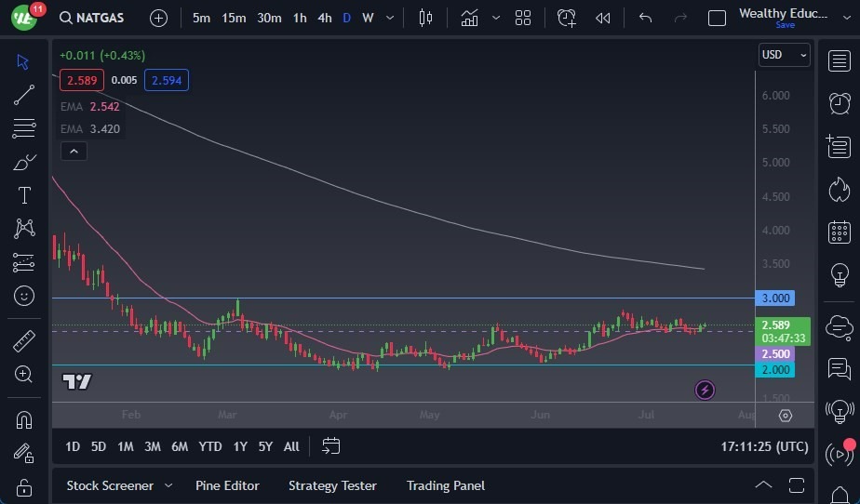Expand the Stock Screener dropdown arrow
Screen dimensions: 860x504
(168, 485)
